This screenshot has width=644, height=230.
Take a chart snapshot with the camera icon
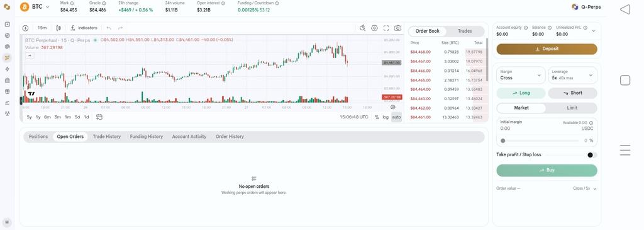(397, 28)
